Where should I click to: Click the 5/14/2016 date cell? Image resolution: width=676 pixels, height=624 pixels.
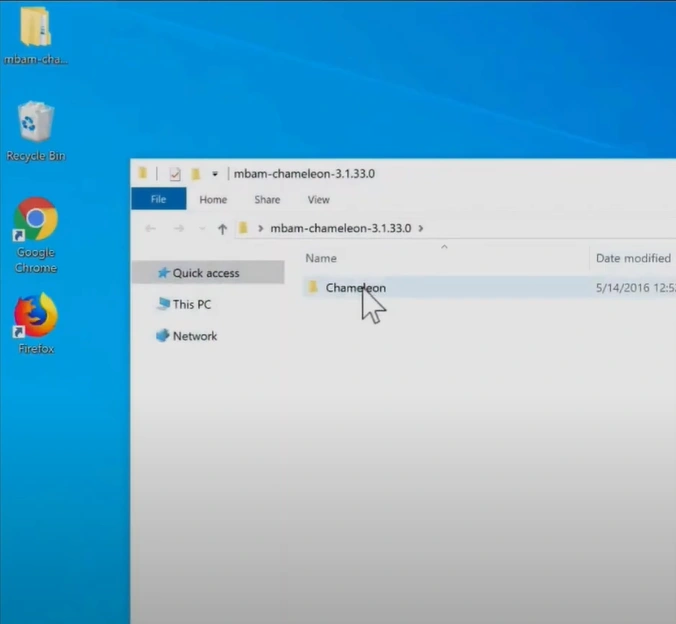[x=635, y=288]
